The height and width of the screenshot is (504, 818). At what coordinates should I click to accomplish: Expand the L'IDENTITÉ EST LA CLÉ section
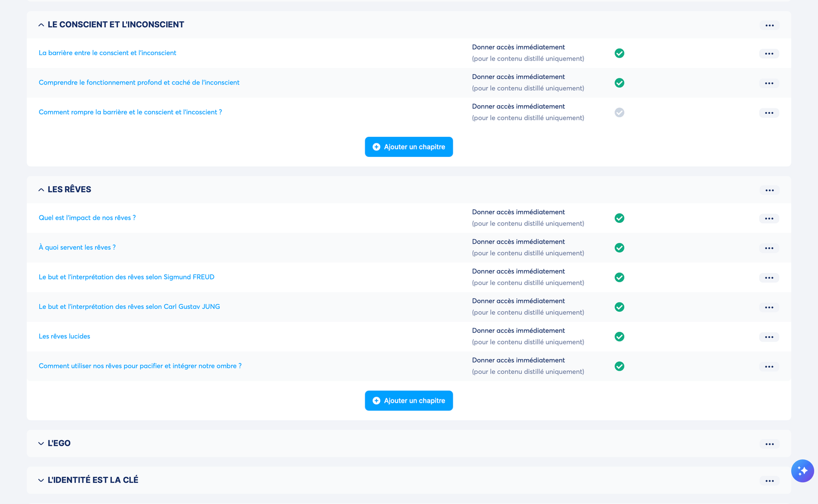tap(41, 480)
